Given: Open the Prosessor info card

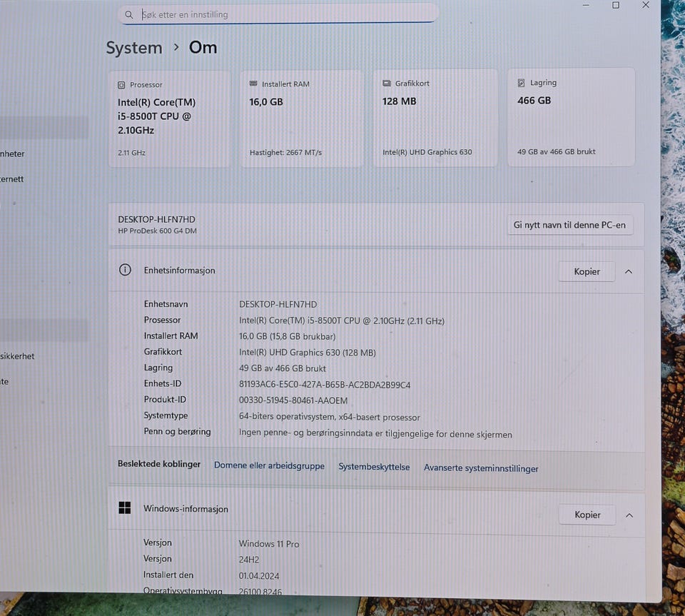Looking at the screenshot, I should [170, 118].
